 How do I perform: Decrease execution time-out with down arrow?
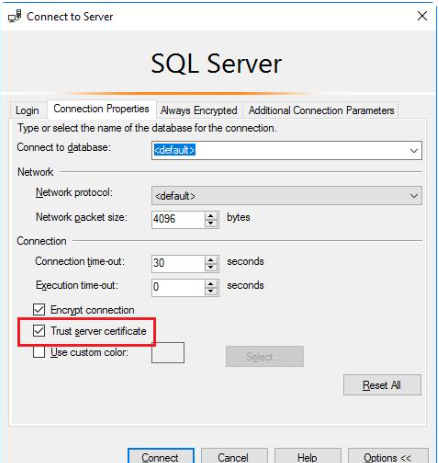click(211, 291)
